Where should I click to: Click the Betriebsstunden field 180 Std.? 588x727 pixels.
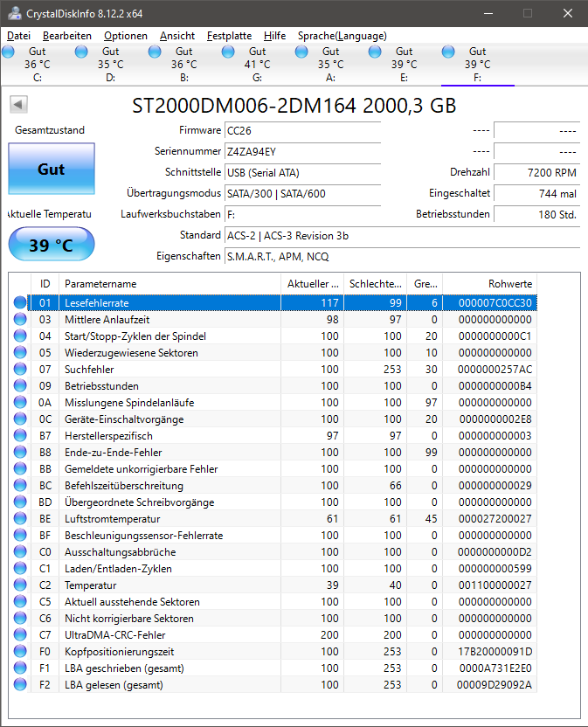click(537, 214)
